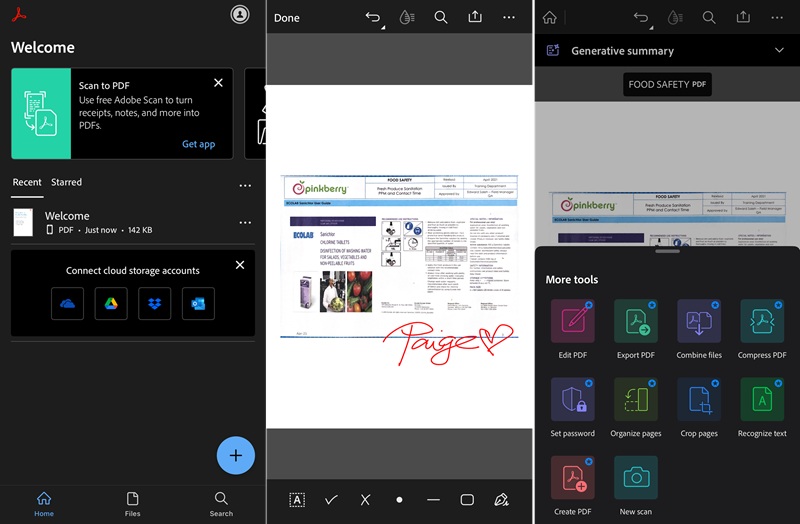Switch to the Recent tab
800x524 pixels.
[x=27, y=182]
